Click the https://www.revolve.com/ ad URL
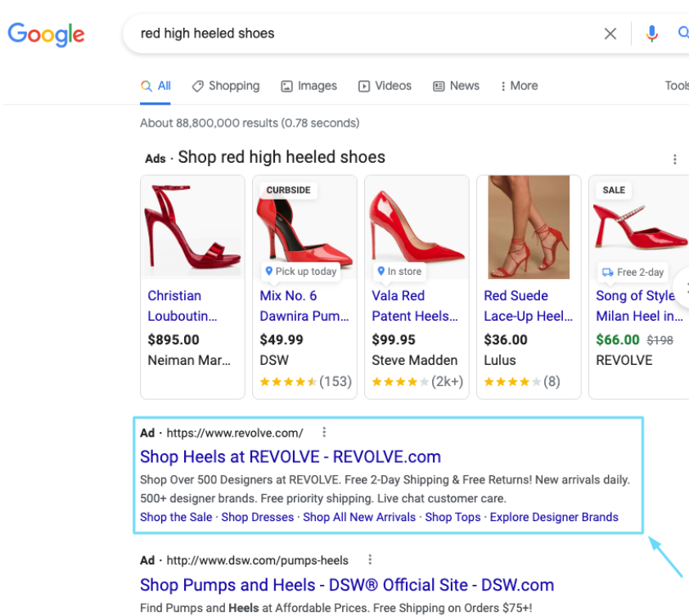 tap(235, 434)
